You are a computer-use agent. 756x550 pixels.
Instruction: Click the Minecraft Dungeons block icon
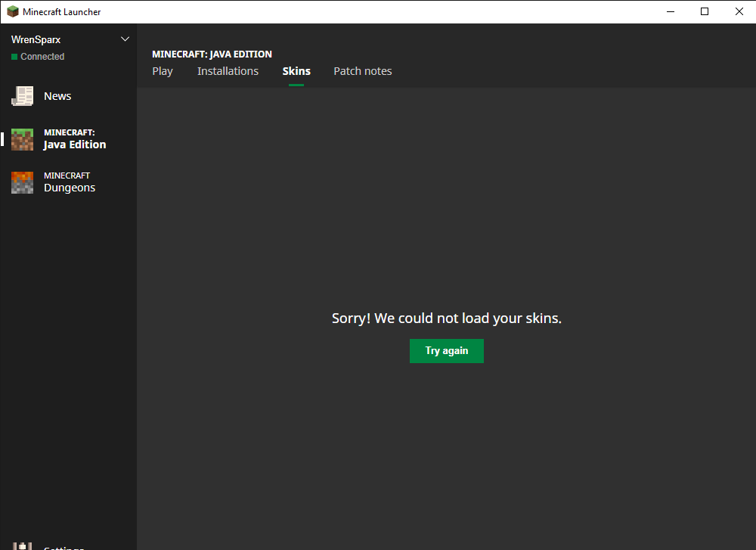coord(22,183)
